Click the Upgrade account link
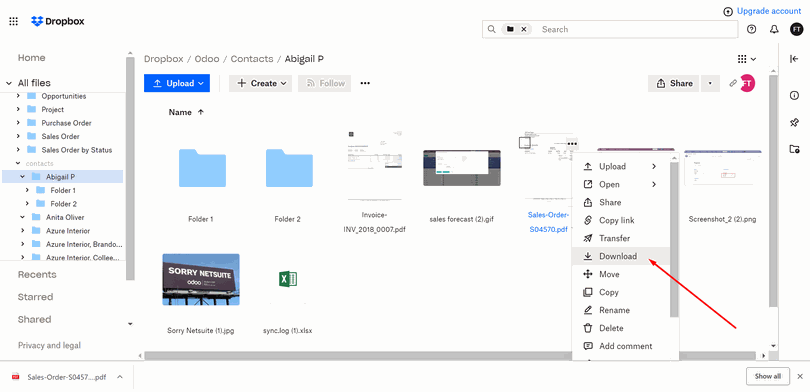 point(769,11)
